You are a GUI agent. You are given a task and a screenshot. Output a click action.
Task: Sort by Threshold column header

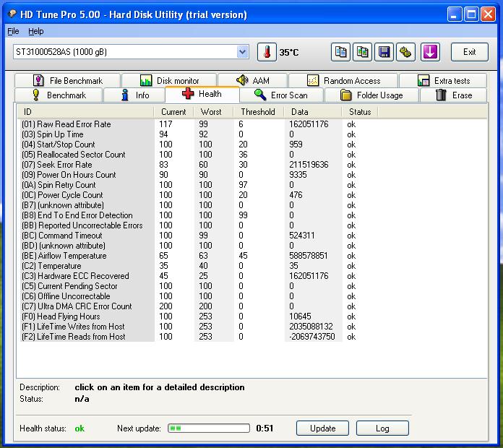[x=258, y=111]
